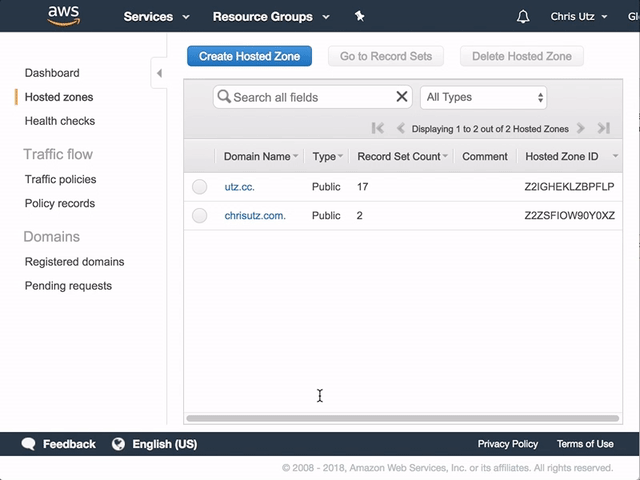Click the pin shortcut icon in header
The height and width of the screenshot is (480, 640).
click(x=360, y=16)
